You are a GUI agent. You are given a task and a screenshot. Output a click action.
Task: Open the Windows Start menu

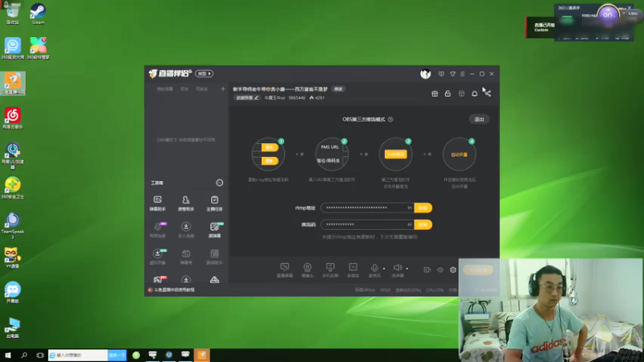(x=8, y=355)
